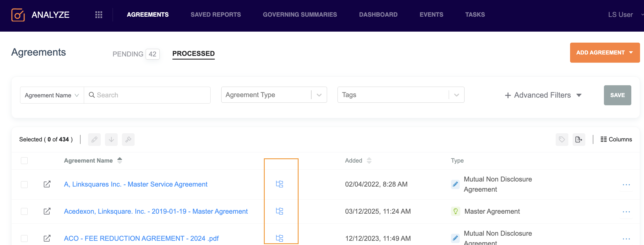Click the download arrow icon in toolbar
Image resolution: width=644 pixels, height=245 pixels.
click(x=111, y=139)
